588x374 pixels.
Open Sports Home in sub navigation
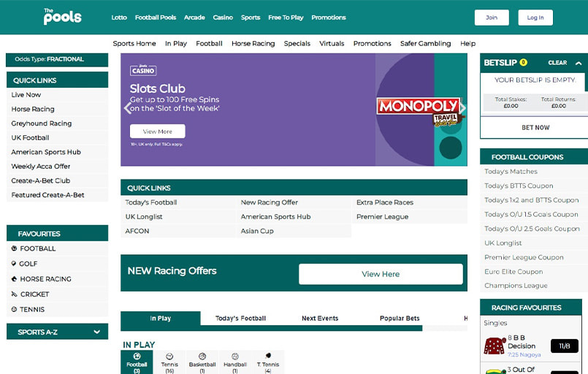[134, 44]
